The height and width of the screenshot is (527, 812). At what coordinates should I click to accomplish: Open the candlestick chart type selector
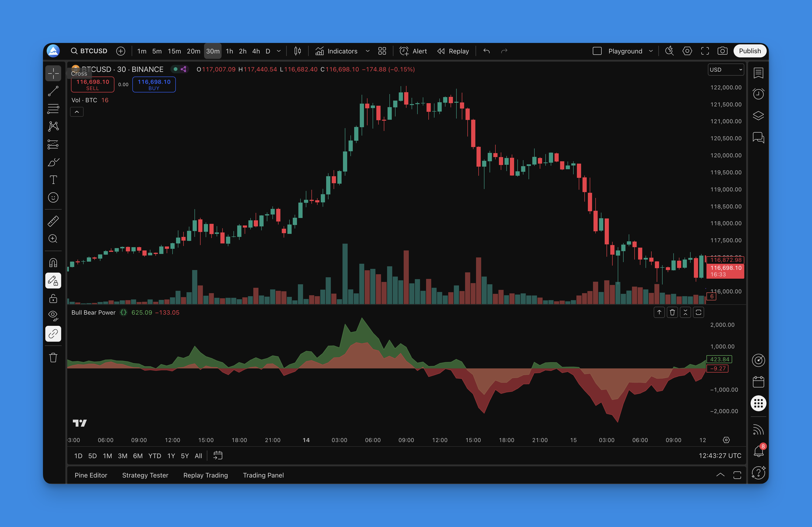pos(297,51)
